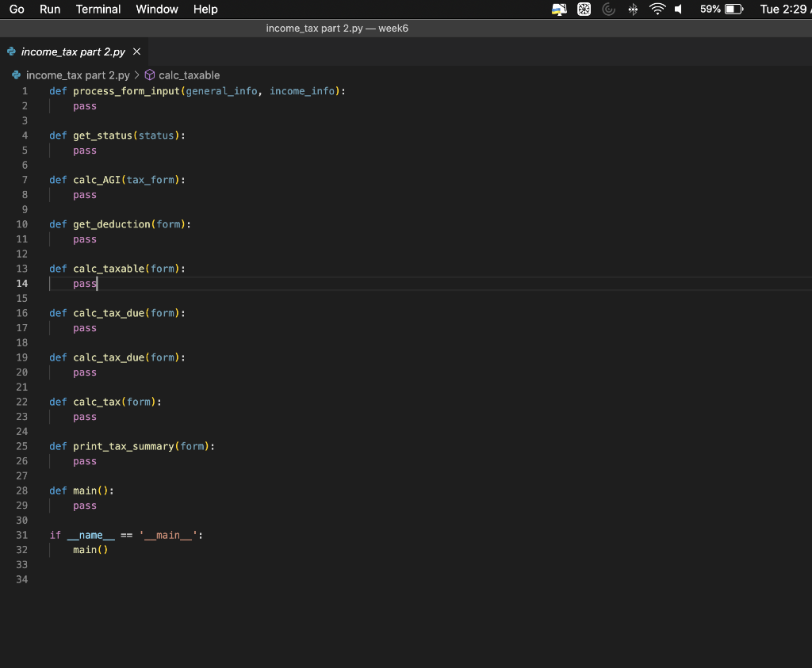Viewport: 812px width, 668px height.
Task: Click the income_tax part 2.py breadcrumb
Action: pos(78,75)
